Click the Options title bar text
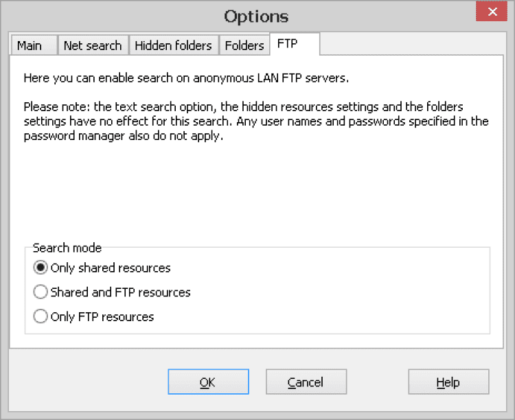Screen dimensions: 515x420 pyautogui.click(x=256, y=16)
